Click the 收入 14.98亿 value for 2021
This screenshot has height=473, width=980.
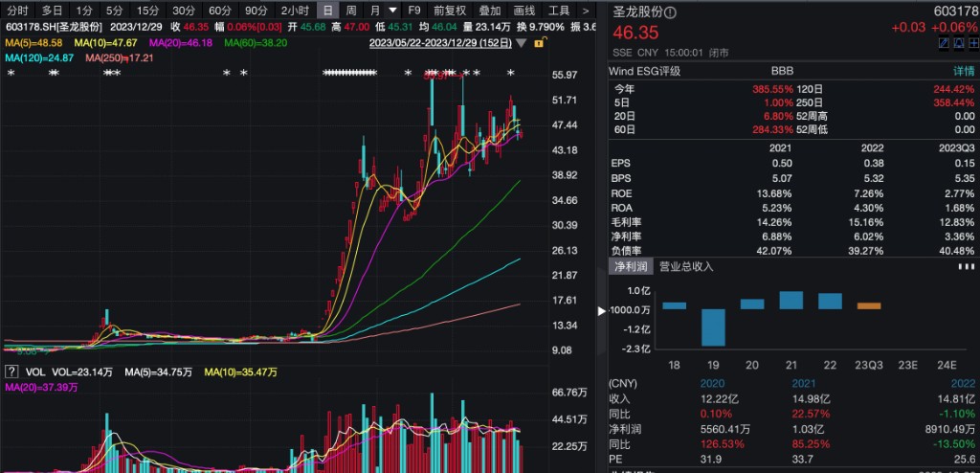click(812, 398)
